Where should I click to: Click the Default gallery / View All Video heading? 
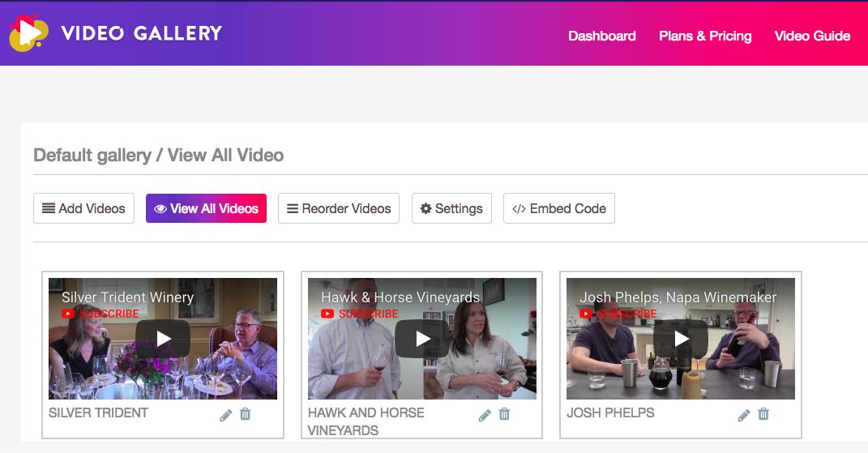(x=158, y=156)
